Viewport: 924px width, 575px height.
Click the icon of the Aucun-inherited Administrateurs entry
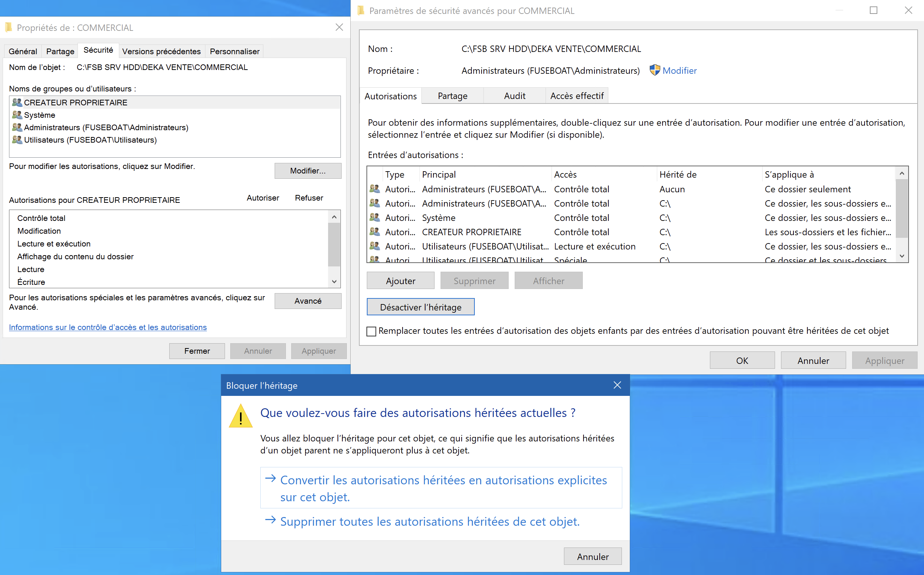coord(375,189)
